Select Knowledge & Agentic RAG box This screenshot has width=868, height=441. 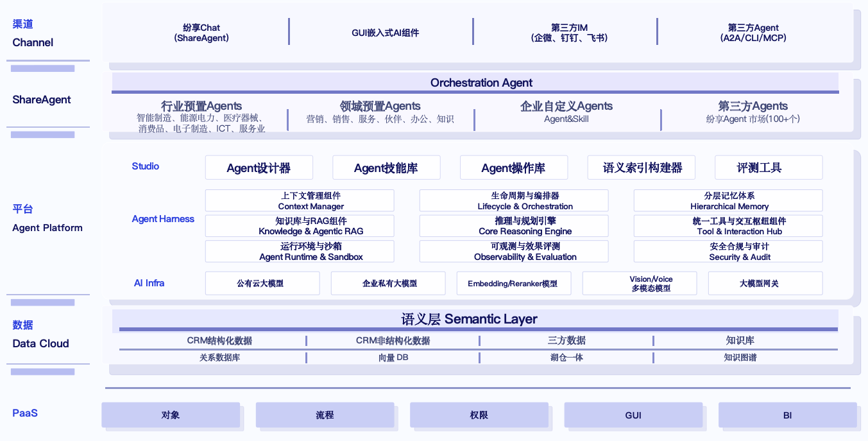click(300, 226)
